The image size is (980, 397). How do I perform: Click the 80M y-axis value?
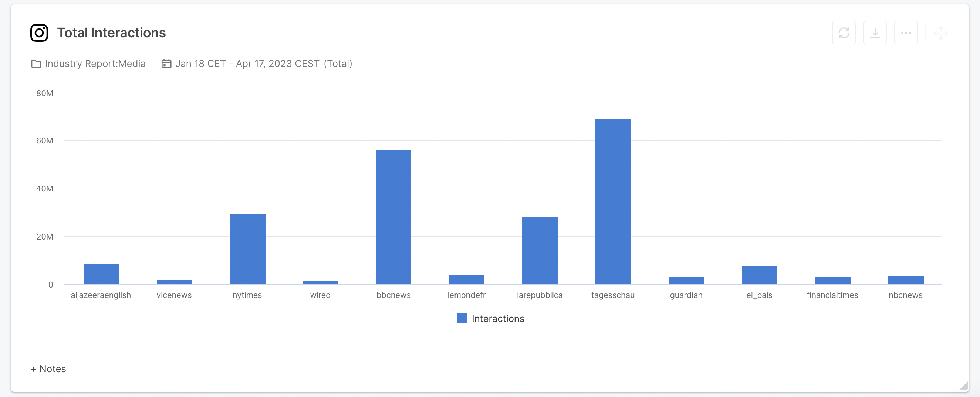tap(44, 93)
